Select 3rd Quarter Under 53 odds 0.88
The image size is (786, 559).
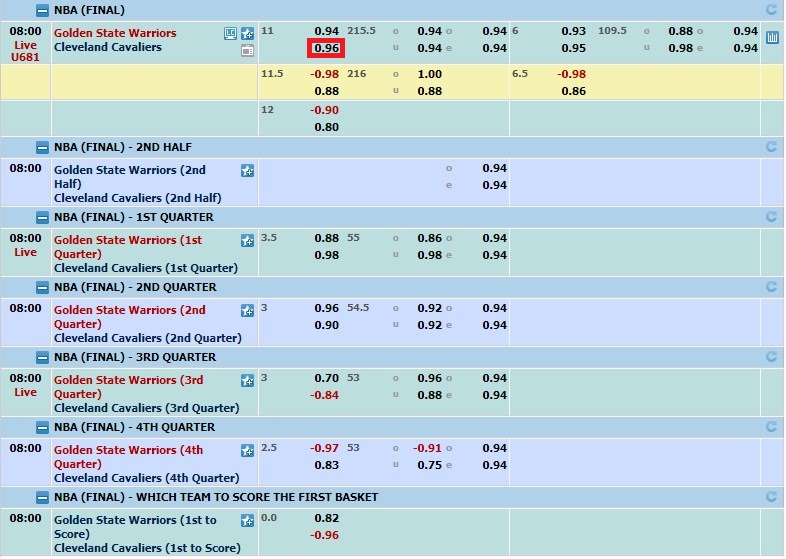(x=429, y=395)
